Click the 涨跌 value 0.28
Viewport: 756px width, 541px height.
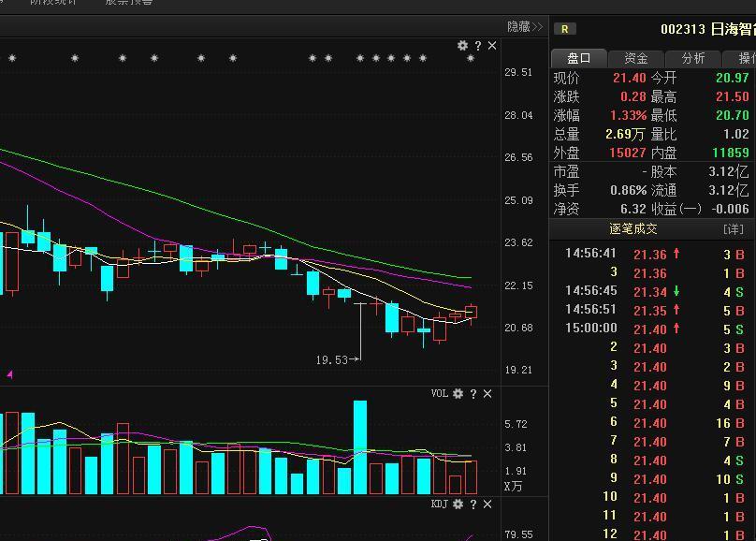click(633, 97)
